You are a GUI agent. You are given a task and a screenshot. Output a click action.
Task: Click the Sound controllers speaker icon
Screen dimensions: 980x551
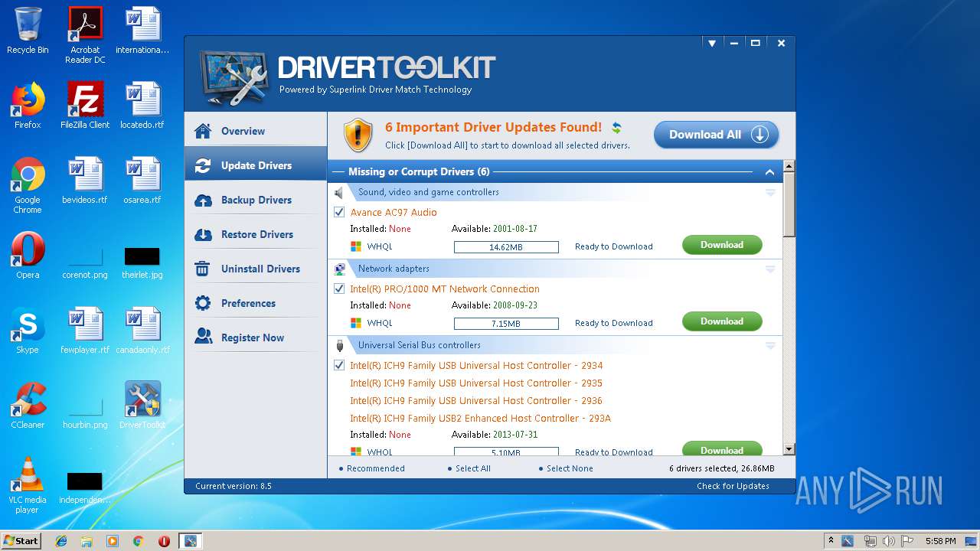340,192
